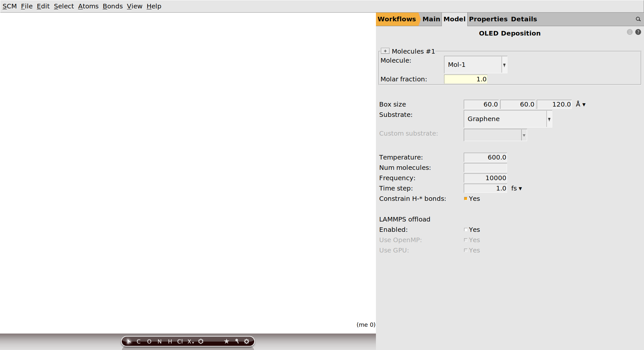Open the Substrate Graphene dropdown
Image resolution: width=644 pixels, height=350 pixels.
pos(508,119)
